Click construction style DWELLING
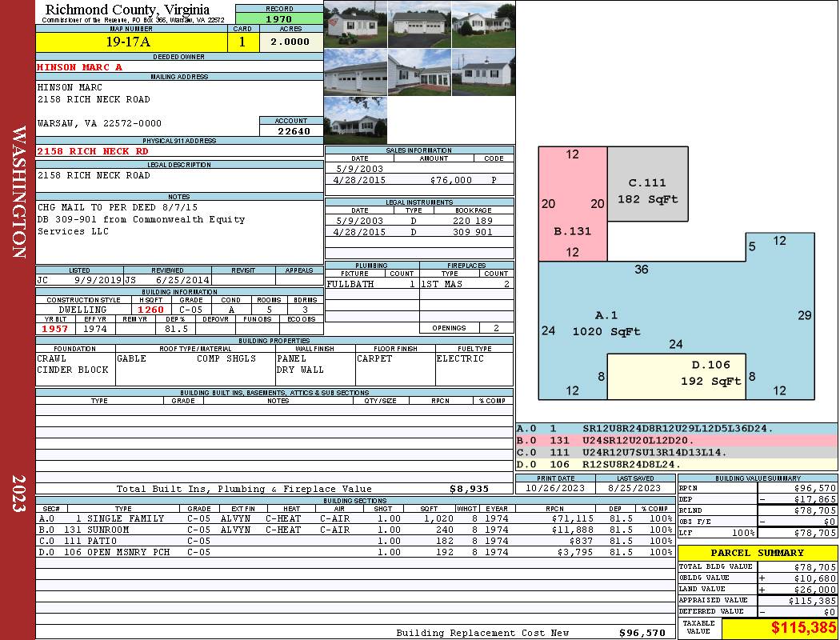This screenshot has width=840, height=640. coord(82,310)
